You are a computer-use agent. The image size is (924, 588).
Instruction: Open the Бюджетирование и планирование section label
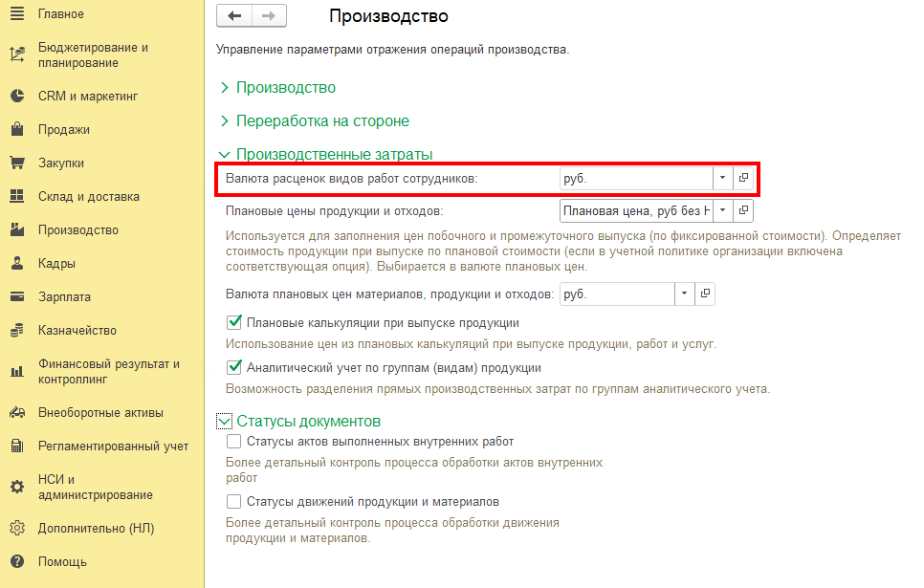(x=93, y=54)
